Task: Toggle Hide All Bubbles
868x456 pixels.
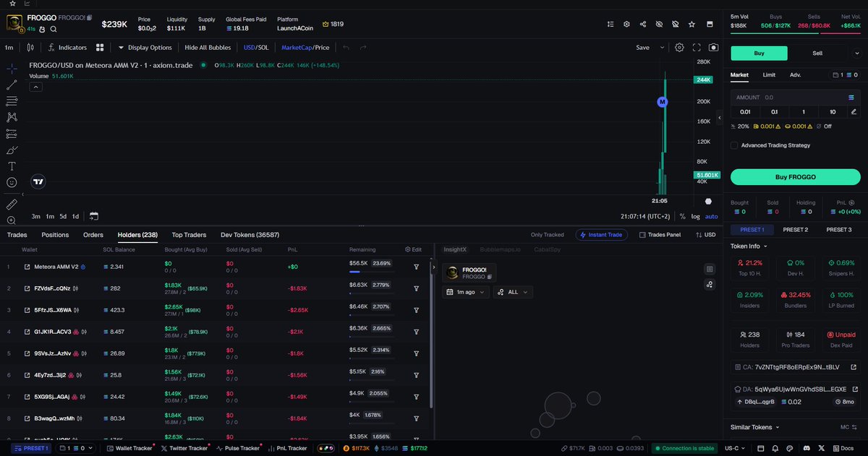Action: point(208,48)
